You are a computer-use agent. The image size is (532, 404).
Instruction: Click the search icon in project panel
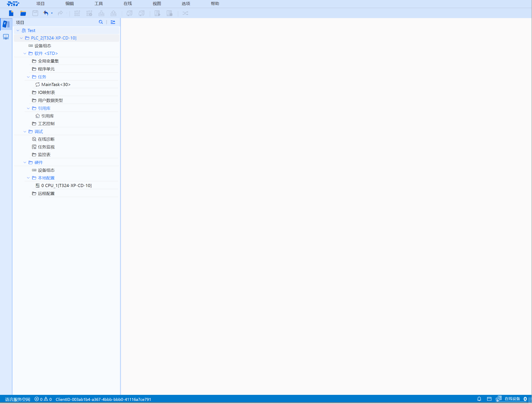pos(101,22)
